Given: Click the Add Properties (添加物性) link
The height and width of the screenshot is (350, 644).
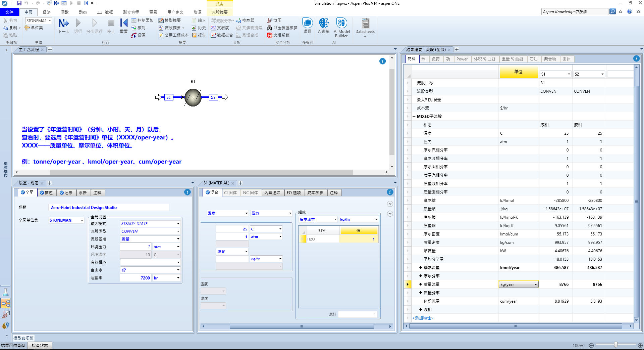Looking at the screenshot, I should coord(423,318).
